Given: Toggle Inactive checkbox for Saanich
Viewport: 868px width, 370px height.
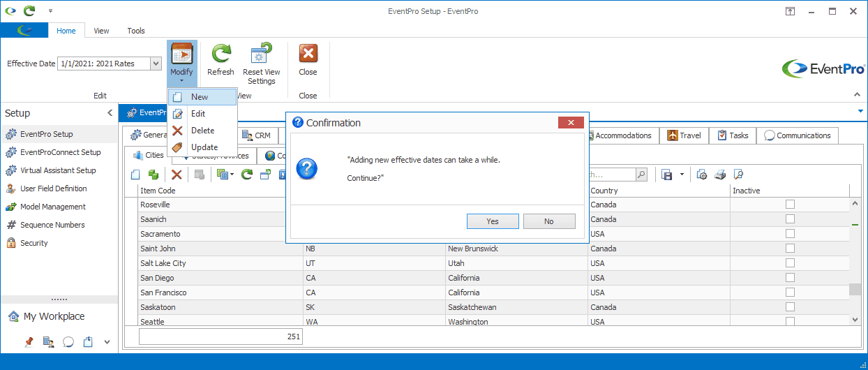Looking at the screenshot, I should pyautogui.click(x=790, y=219).
